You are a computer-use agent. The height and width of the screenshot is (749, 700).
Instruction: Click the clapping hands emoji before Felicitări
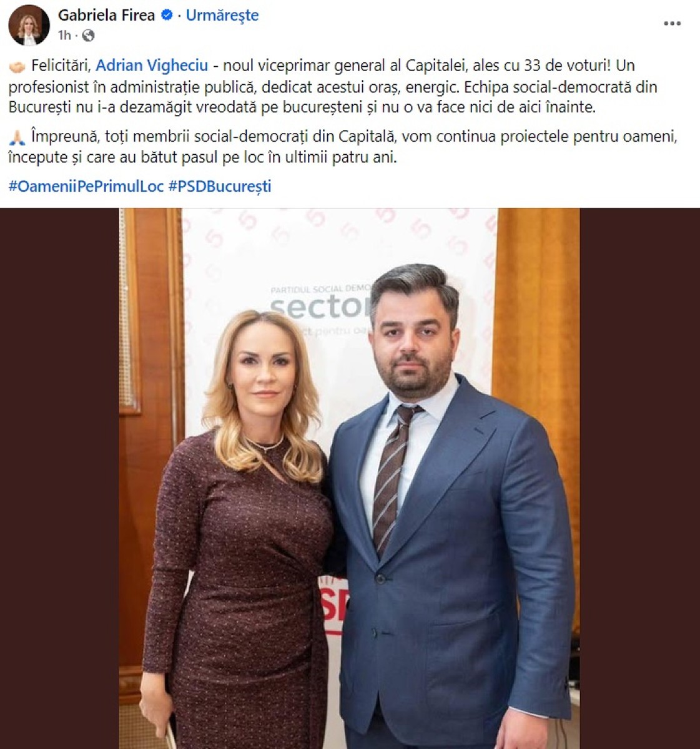(x=17, y=66)
